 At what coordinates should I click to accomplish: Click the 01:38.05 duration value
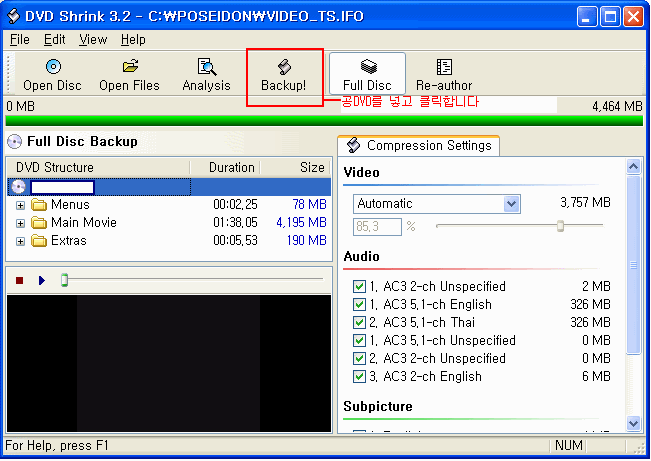(x=235, y=223)
